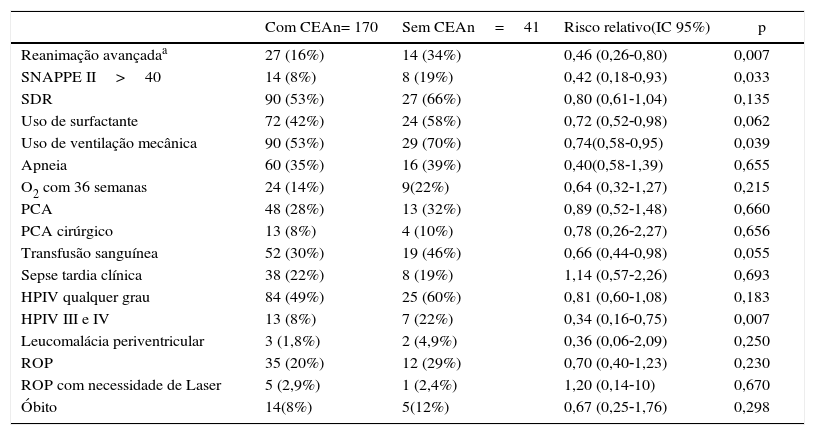Click the 'Sem CEAn = 41' header
The width and height of the screenshot is (815, 435).
click(x=470, y=27)
